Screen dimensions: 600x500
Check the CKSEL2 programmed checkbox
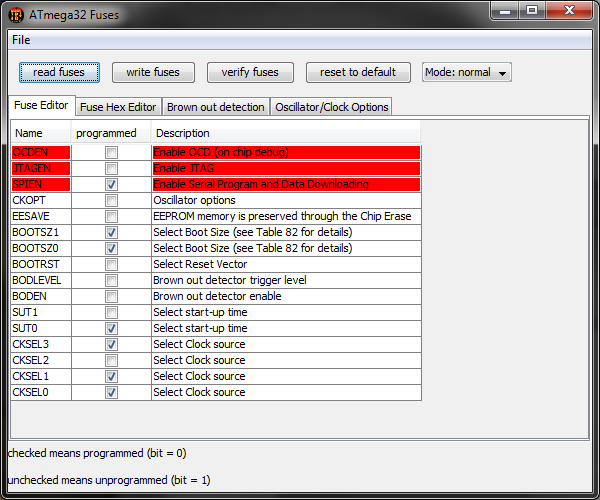[111, 360]
